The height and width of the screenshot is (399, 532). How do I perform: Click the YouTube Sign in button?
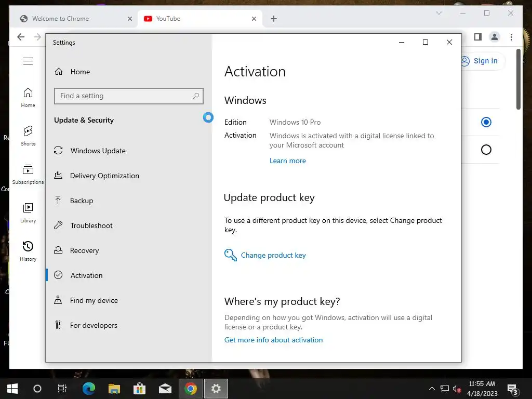(483, 61)
